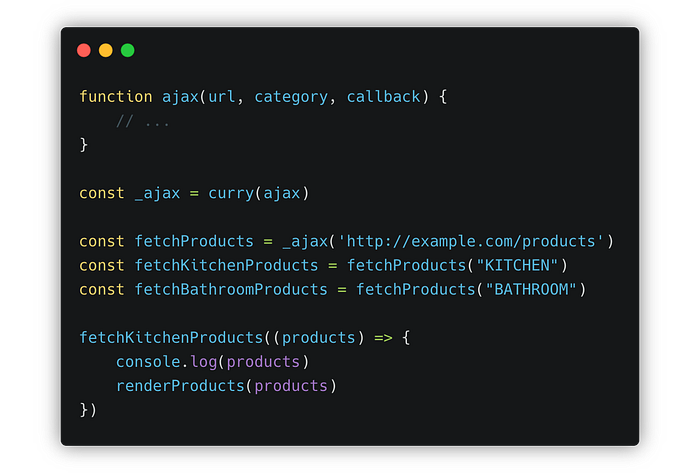Click the red close dot

[84, 50]
